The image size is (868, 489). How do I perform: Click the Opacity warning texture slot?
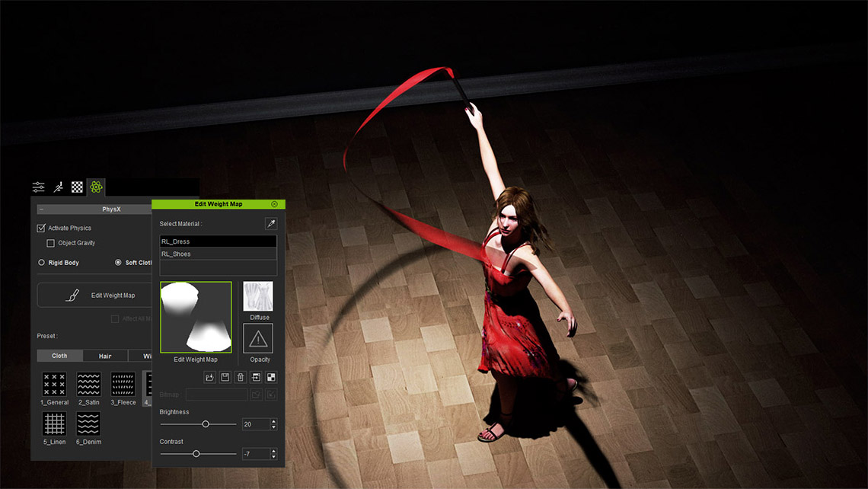(x=258, y=338)
